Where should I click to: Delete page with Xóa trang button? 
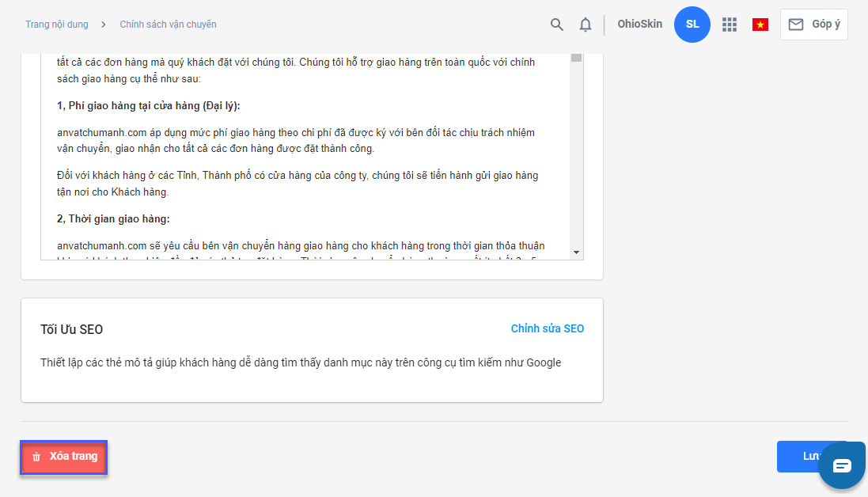coord(63,457)
